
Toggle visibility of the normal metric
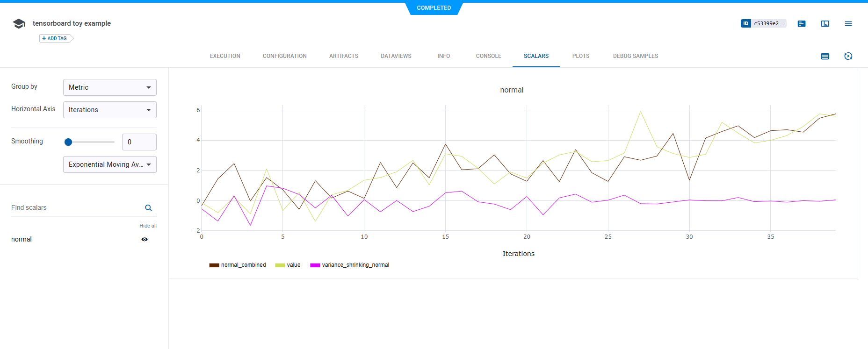coord(145,239)
